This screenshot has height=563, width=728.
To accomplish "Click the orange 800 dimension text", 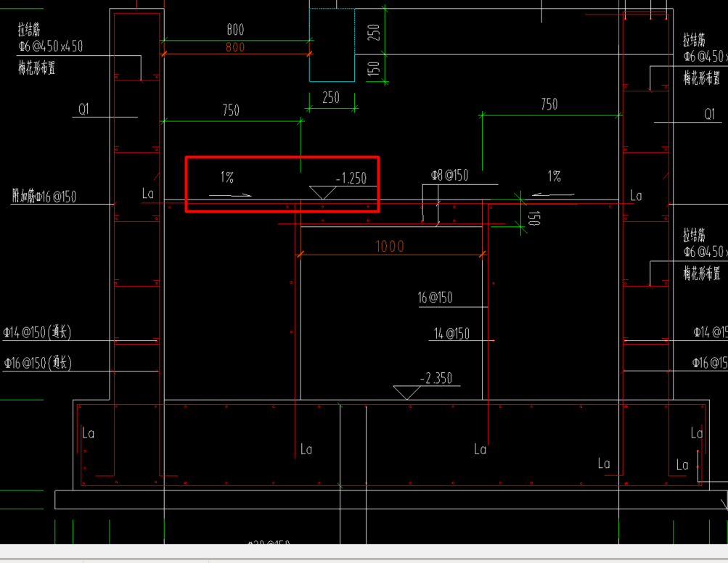I will point(235,47).
